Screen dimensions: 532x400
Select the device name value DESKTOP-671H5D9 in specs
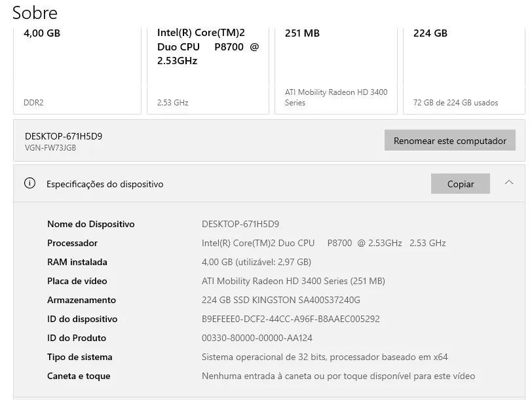pyautogui.click(x=240, y=224)
